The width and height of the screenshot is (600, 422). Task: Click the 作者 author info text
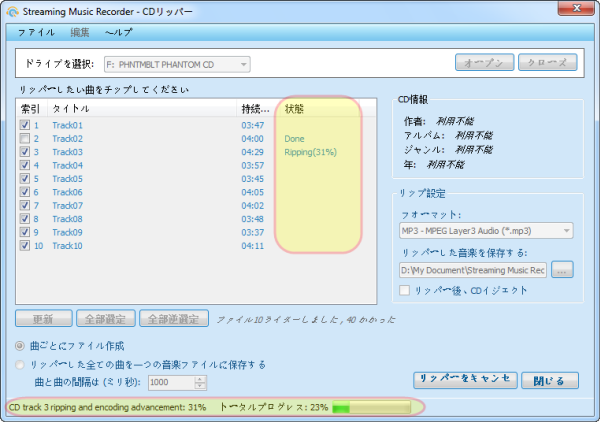[439, 121]
